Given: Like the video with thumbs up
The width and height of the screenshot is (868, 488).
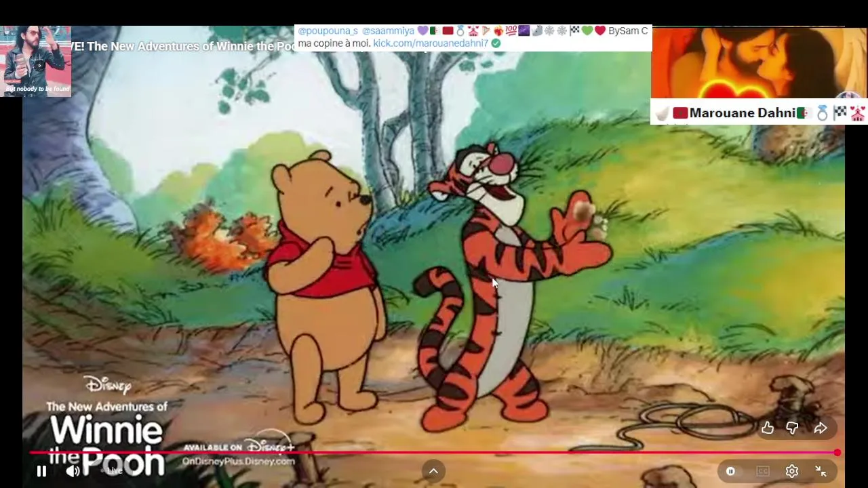Looking at the screenshot, I should (767, 428).
